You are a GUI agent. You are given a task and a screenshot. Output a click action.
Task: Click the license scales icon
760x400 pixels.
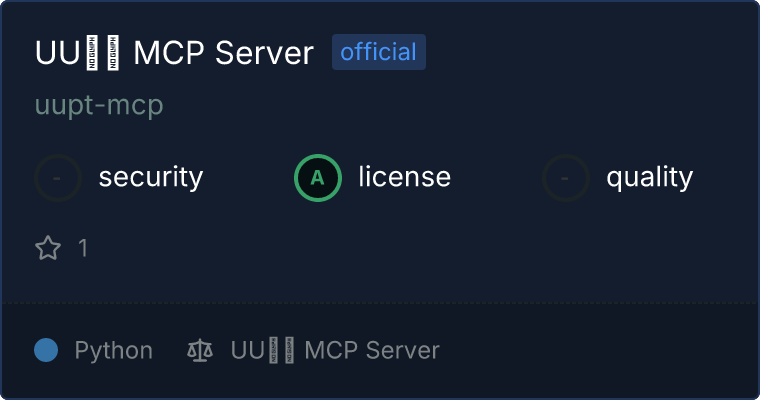[x=200, y=350]
